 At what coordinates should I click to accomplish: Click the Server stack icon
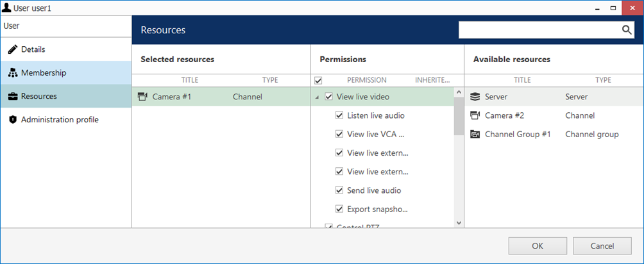475,97
